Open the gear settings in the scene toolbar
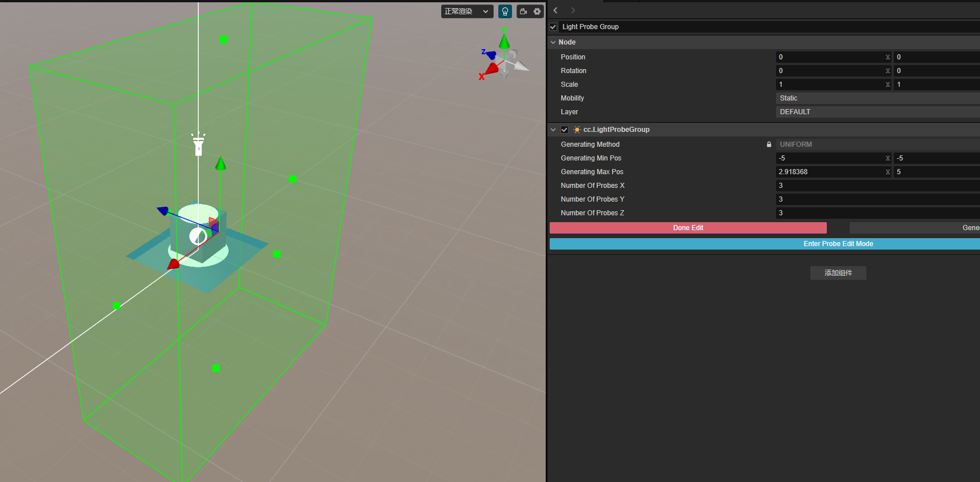The image size is (980, 482). pos(537,11)
